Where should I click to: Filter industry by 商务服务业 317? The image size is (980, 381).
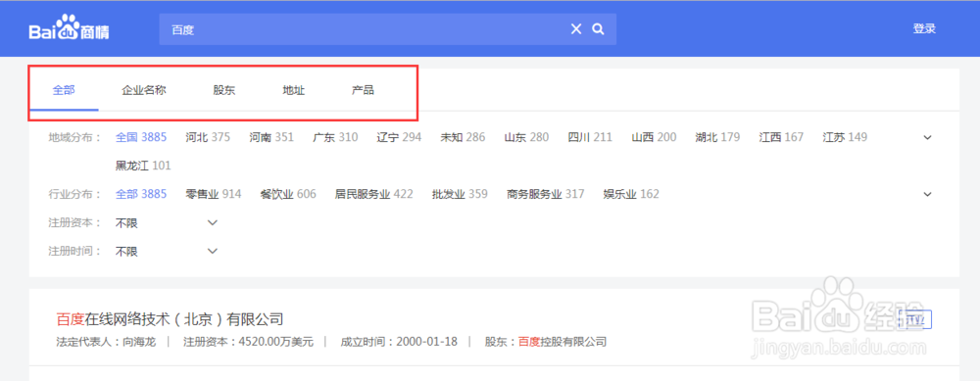546,194
